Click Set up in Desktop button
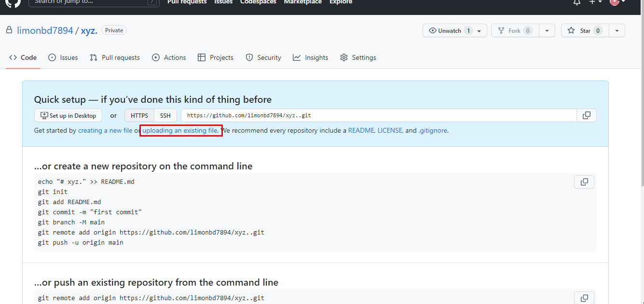 pyautogui.click(x=69, y=115)
